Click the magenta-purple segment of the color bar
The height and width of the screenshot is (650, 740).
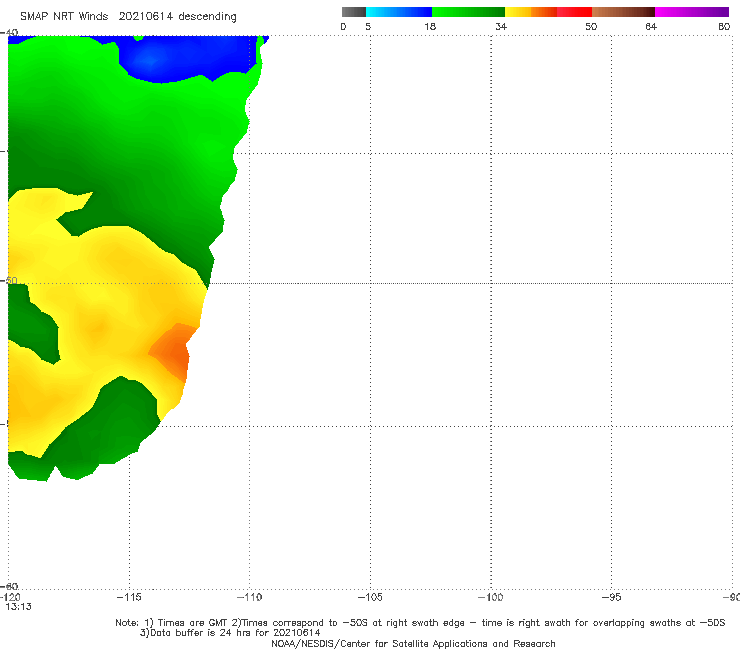(692, 12)
